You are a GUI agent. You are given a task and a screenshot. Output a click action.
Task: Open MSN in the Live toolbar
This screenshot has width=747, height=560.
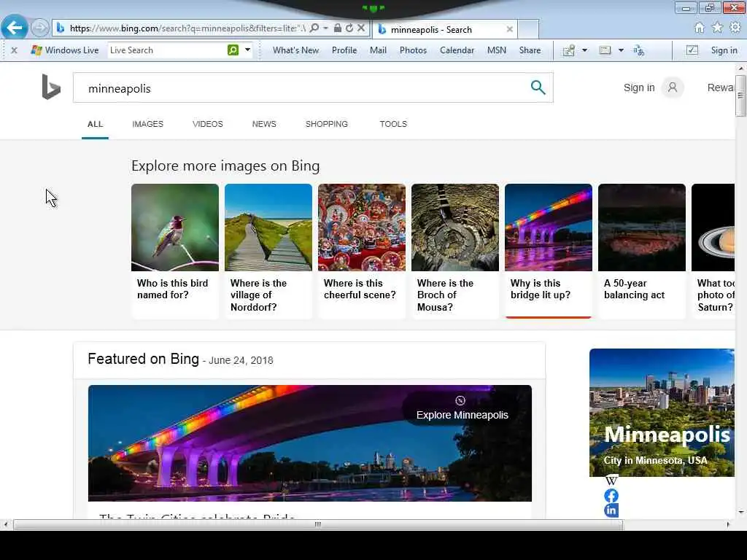click(496, 50)
